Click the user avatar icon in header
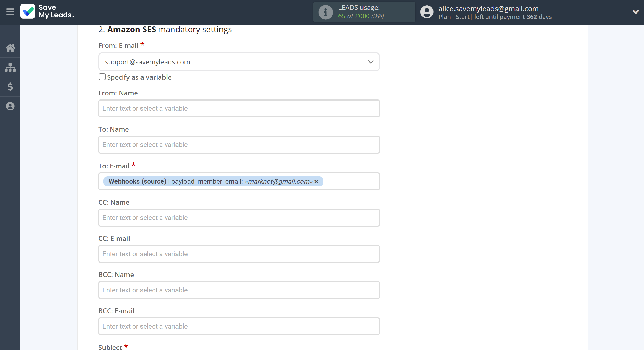Image resolution: width=644 pixels, height=350 pixels. click(427, 12)
